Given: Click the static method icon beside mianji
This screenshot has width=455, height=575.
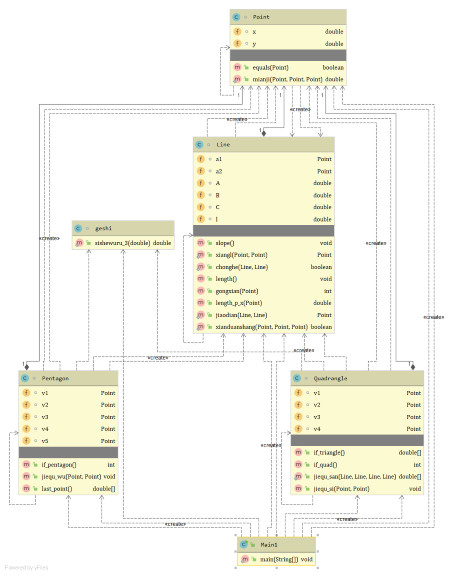Looking at the screenshot, I should 238,79.
